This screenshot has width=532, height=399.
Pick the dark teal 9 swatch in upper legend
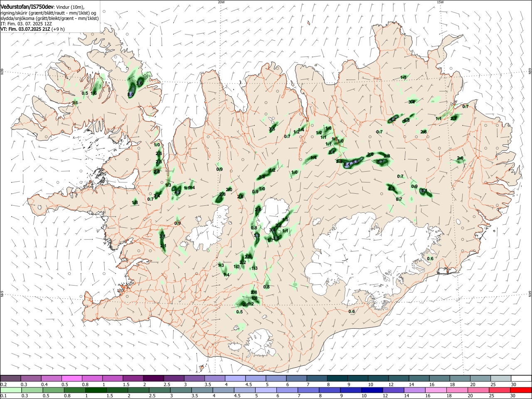tap(357, 379)
